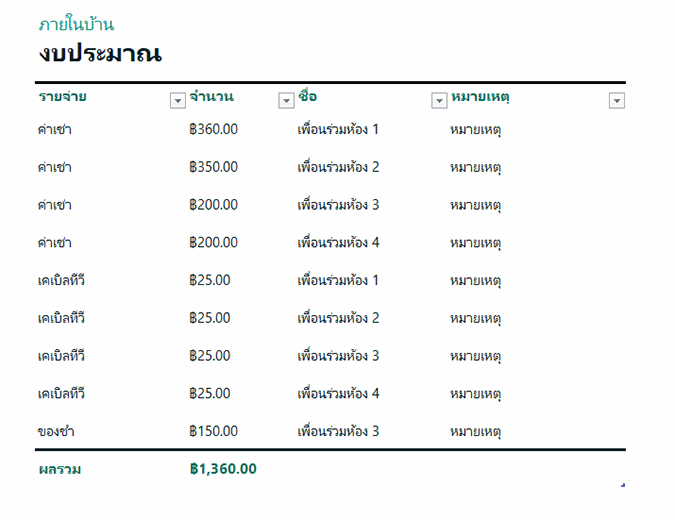Click the ภายในบ้าน heading text

(x=76, y=24)
